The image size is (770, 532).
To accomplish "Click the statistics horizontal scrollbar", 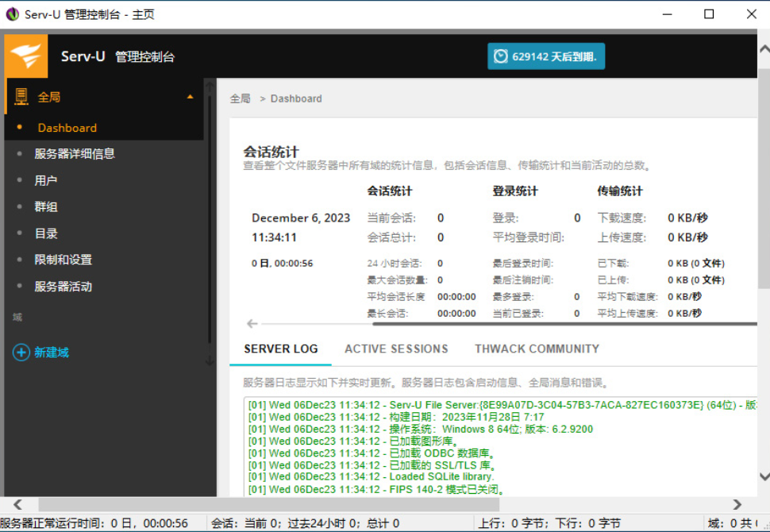I will tap(564, 324).
